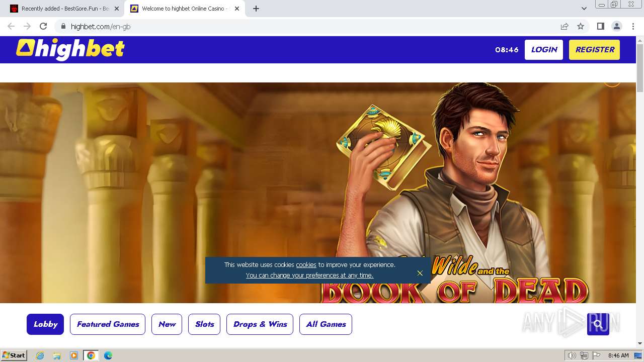This screenshot has width=644, height=362.
Task: Open the volume tray icon
Action: 572,355
